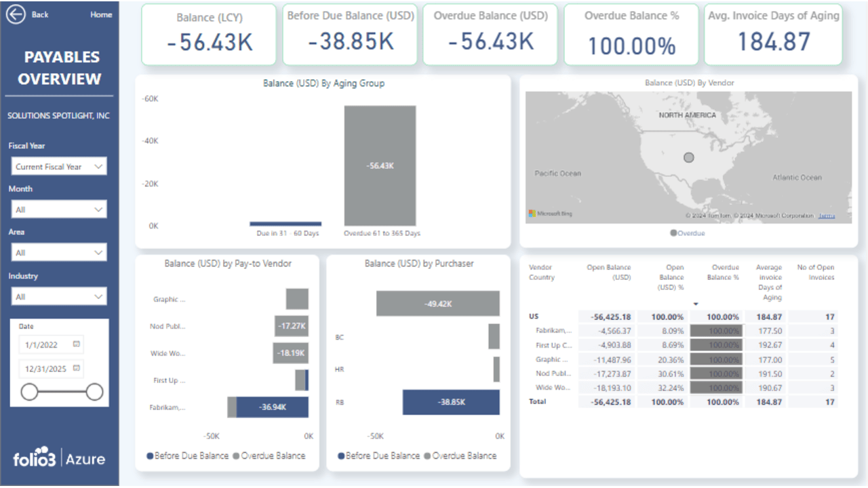Select the Overdue 61 to 365 Days bar

380,165
